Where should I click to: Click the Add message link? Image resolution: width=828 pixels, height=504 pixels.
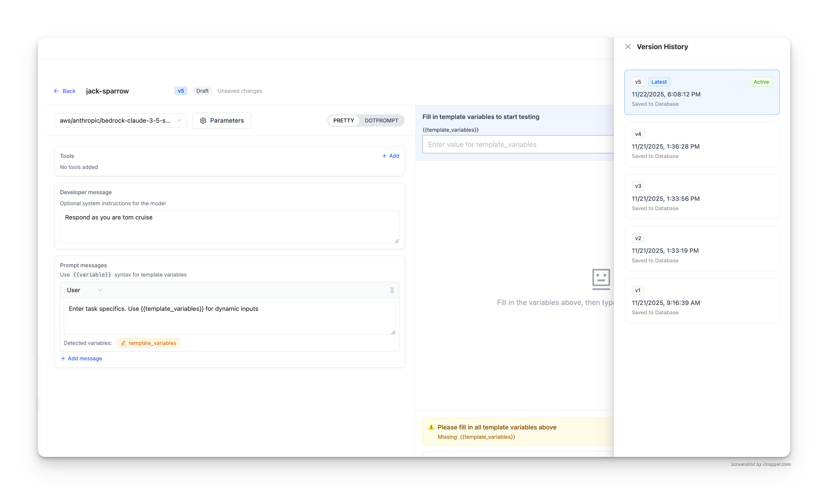(85, 359)
